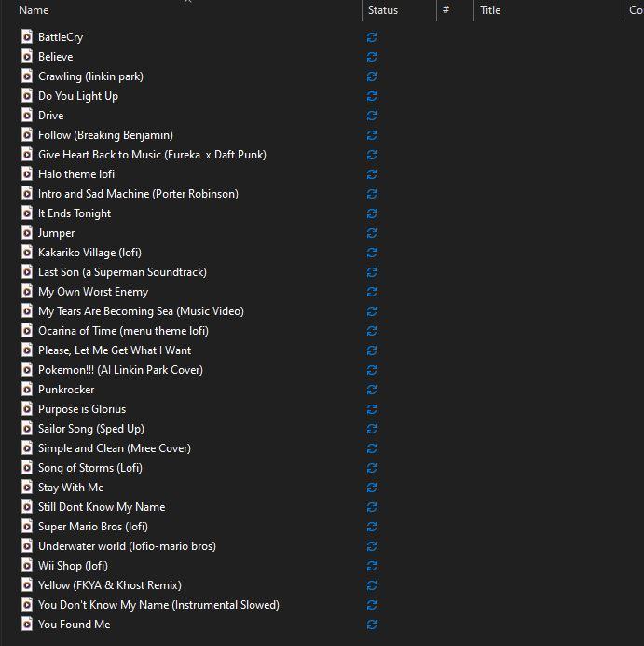This screenshot has height=646, width=644.
Task: Sort files by the Name column header
Action: 34,10
